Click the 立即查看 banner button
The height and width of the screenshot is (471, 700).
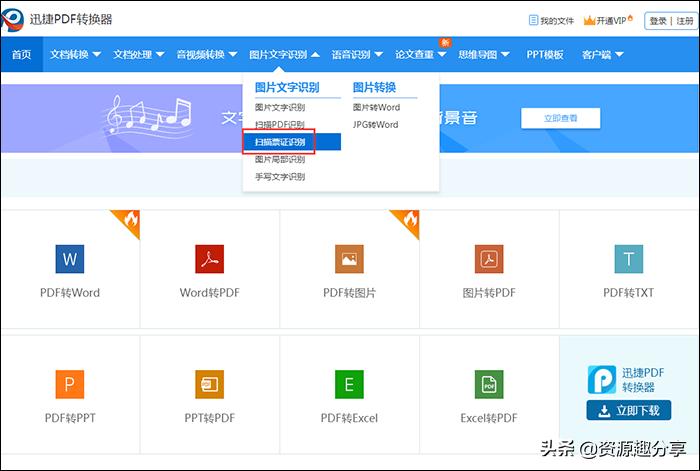561,118
